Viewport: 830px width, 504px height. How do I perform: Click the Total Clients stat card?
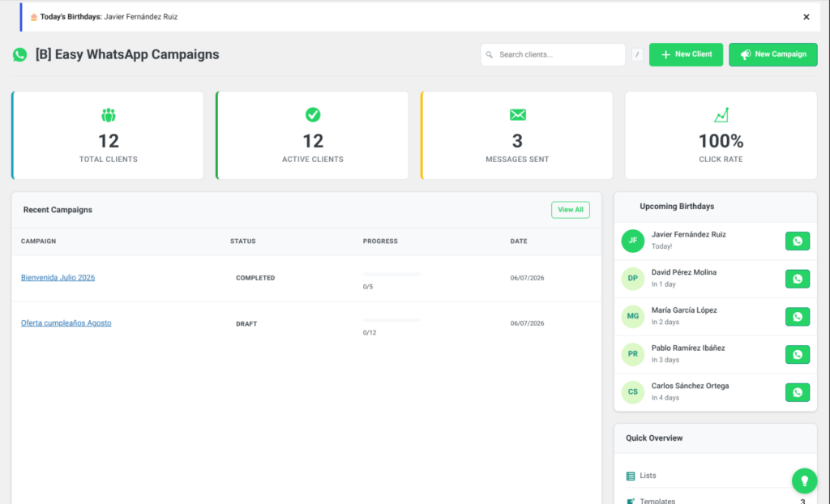(x=108, y=135)
